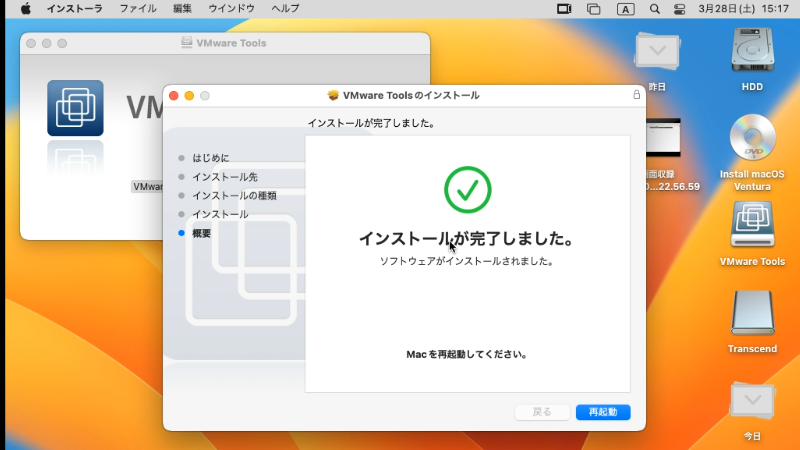Viewport: 800px width, 450px height.
Task: Click the ソフトウェアがインストールされました text
Action: (x=466, y=261)
